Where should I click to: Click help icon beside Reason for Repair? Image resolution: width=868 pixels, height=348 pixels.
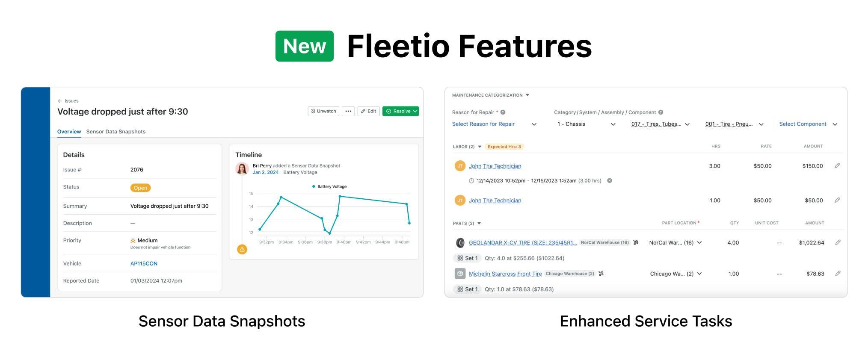pos(503,112)
